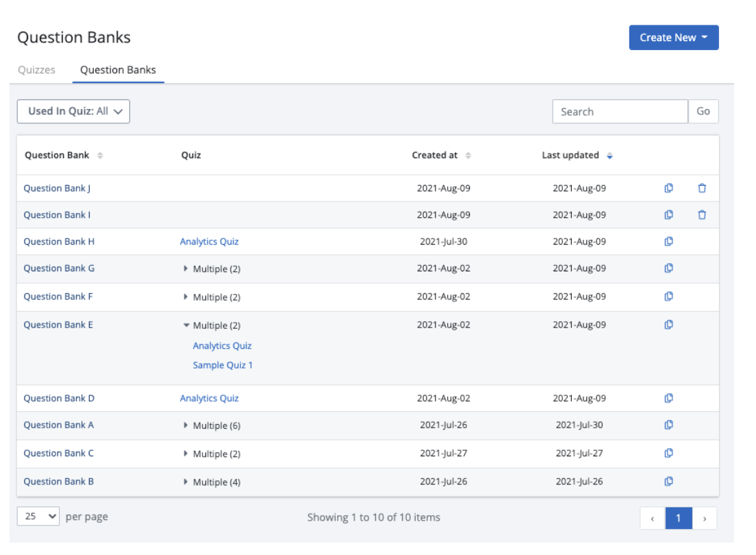The image size is (756, 555).
Task: Duplicate Question Bank B via copy icon
Action: pyautogui.click(x=669, y=482)
